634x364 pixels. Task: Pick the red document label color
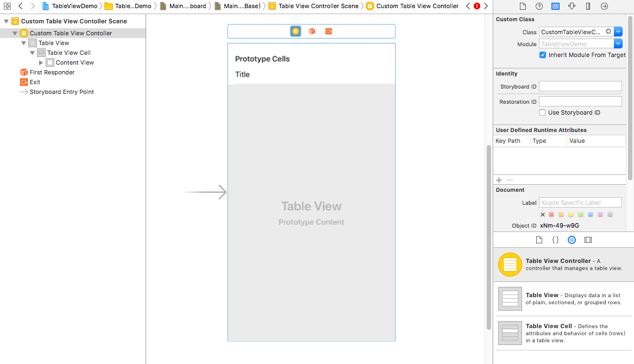551,215
